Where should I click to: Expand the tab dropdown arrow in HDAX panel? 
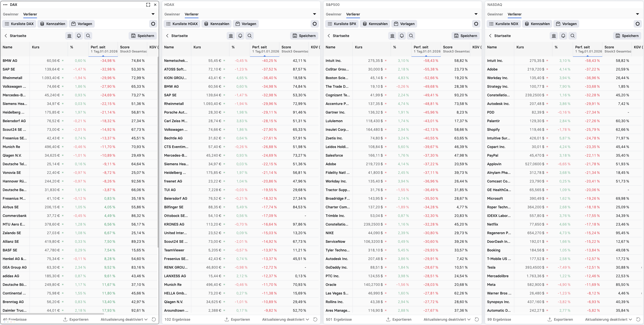click(315, 14)
